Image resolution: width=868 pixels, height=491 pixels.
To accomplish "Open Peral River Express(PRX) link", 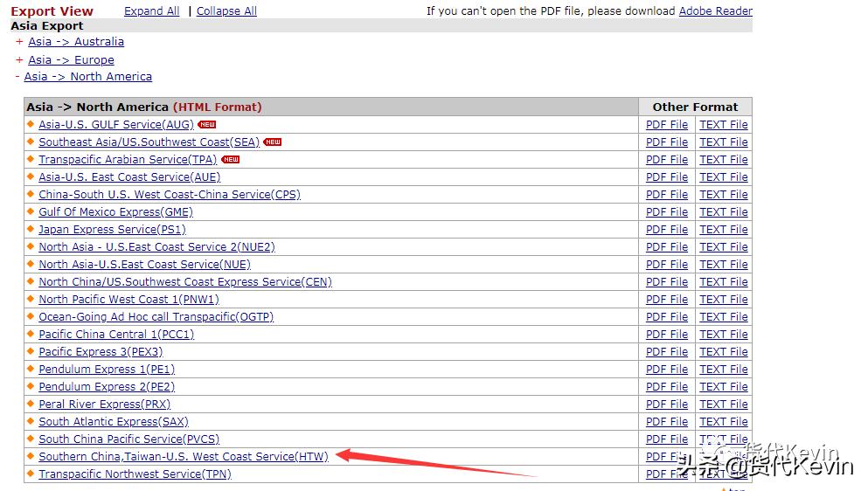I will pos(105,405).
